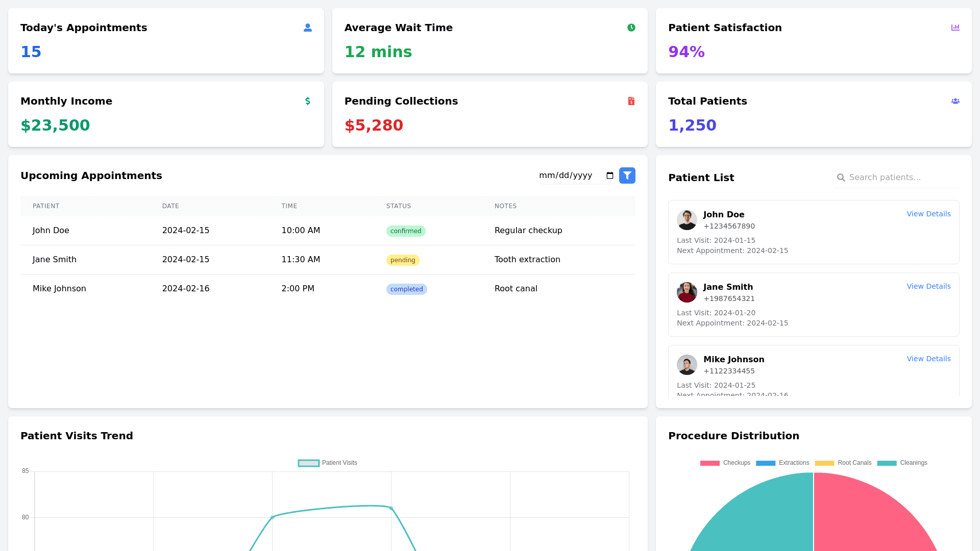Screen dimensions: 980x551
Task: Open View Details for John Doe
Action: pos(928,214)
